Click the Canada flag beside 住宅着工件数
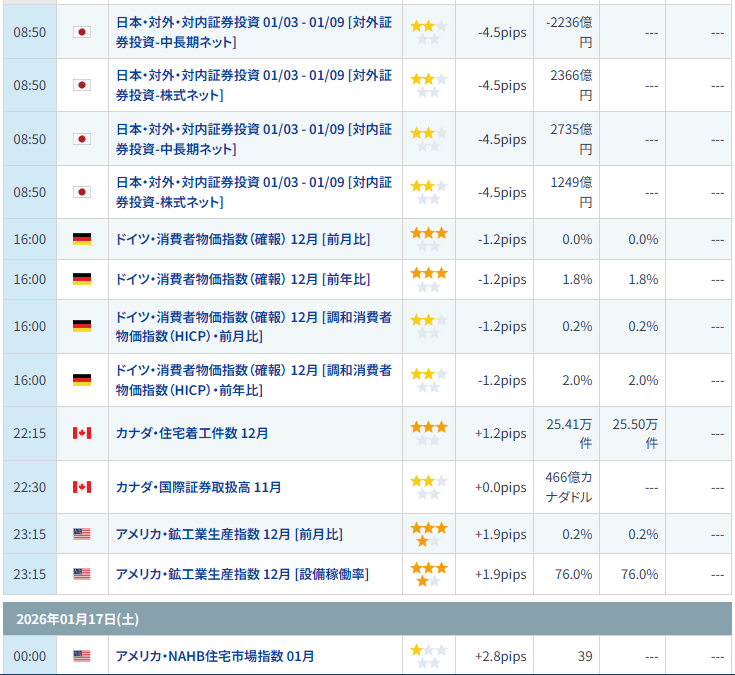735x675 pixels. click(x=82, y=433)
